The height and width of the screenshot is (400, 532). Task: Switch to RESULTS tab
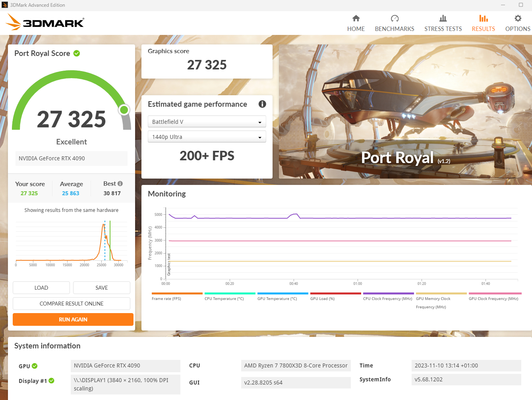click(x=483, y=23)
